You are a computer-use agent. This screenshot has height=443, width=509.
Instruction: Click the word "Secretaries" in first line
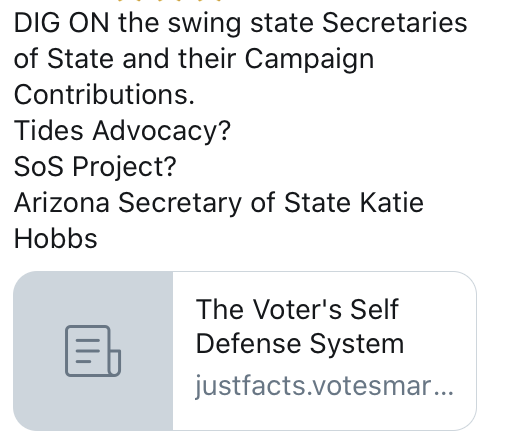tap(394, 23)
